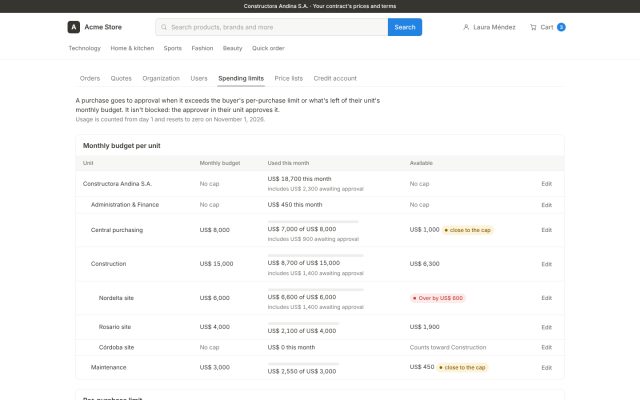Edit Construction unit budget

pos(547,264)
